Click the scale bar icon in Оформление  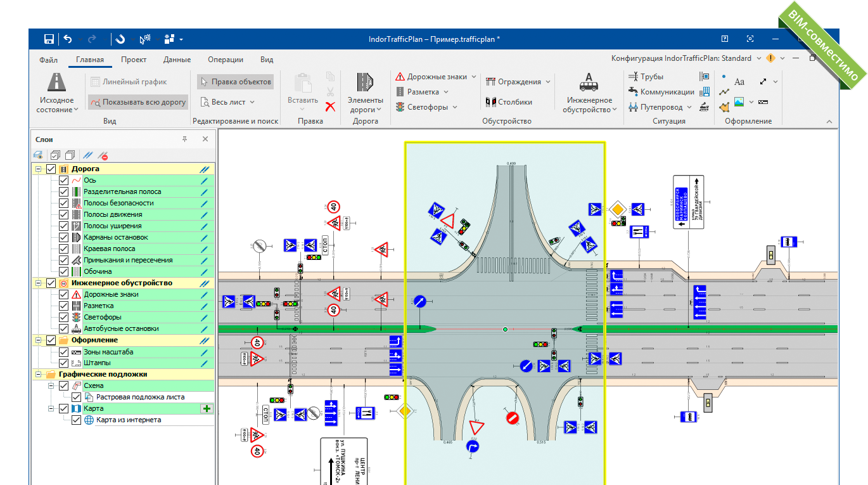(x=763, y=102)
